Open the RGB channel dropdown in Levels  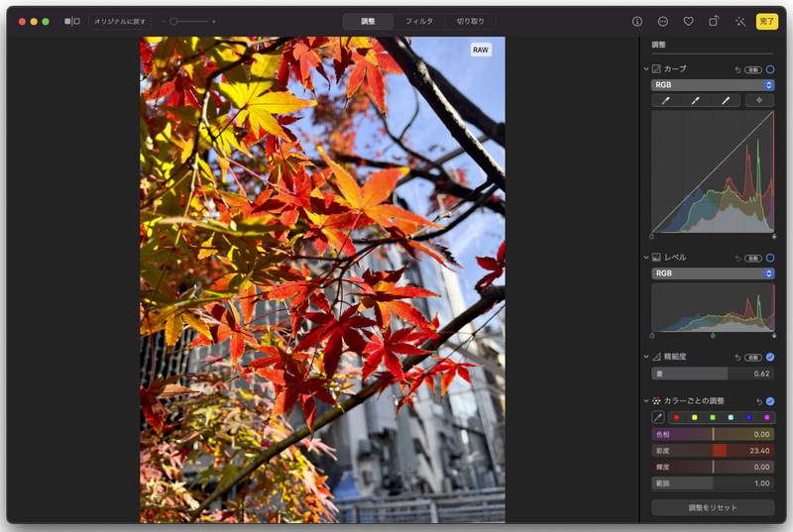tap(713, 273)
